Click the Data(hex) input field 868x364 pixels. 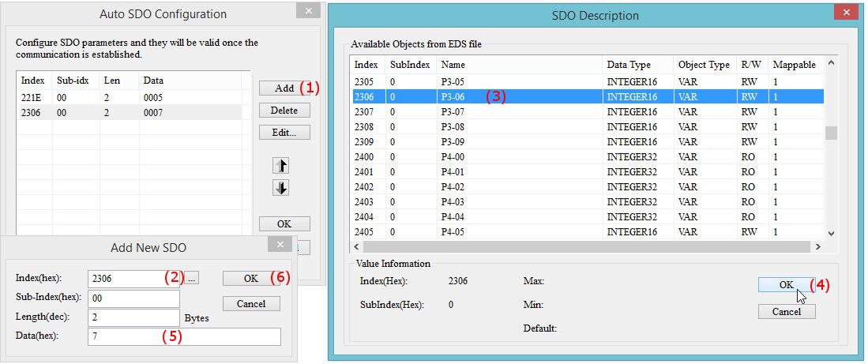[x=185, y=337]
